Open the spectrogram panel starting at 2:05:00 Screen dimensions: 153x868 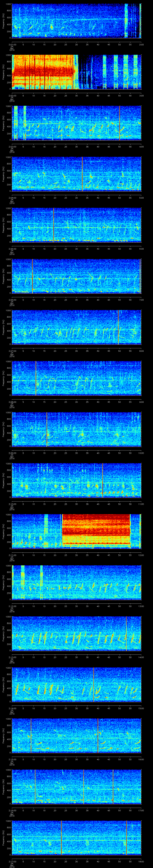click(76, 225)
